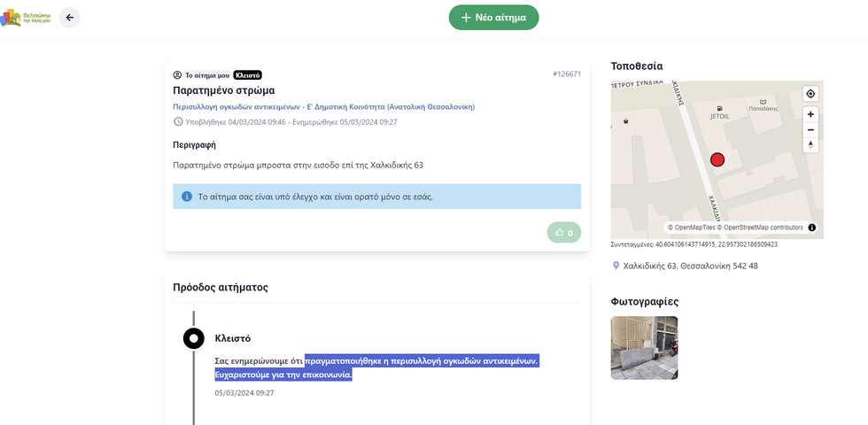This screenshot has width=868, height=425.
Task: Create a new request with Νέο αίτημα
Action: (494, 17)
